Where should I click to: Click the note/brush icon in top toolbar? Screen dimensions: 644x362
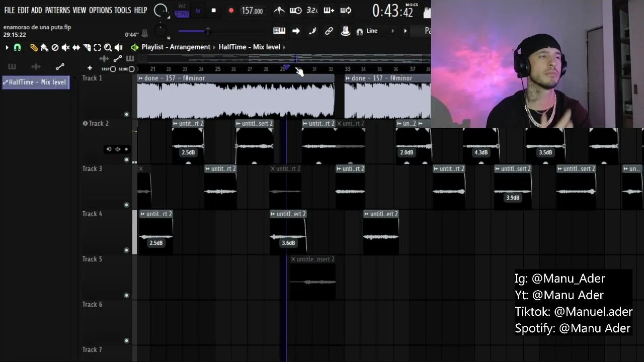click(x=312, y=31)
